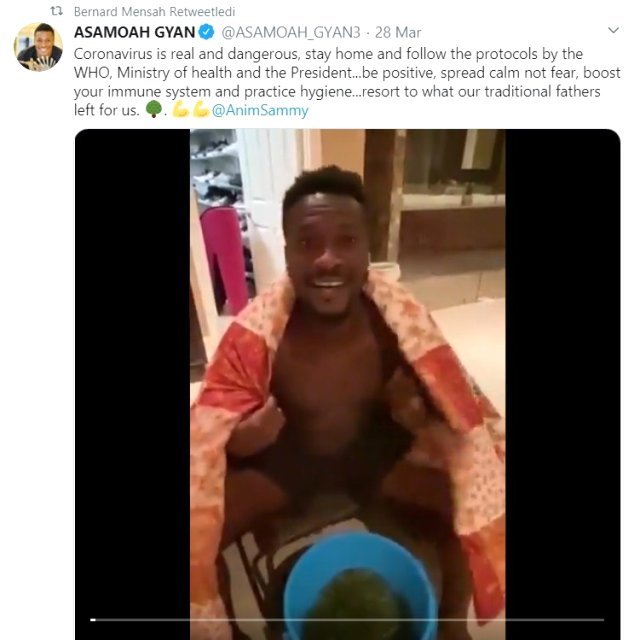Open the 28 Mar tweet timestamp
This screenshot has width=640, height=640.
[x=398, y=33]
